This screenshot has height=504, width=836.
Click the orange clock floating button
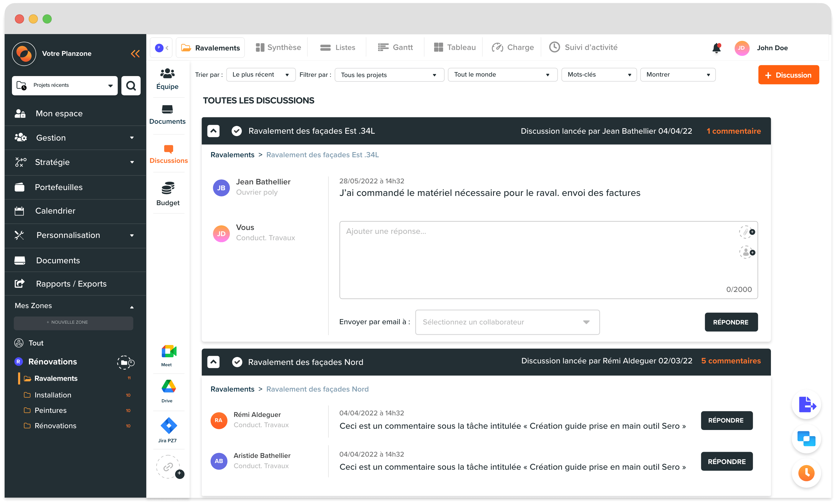(x=806, y=473)
